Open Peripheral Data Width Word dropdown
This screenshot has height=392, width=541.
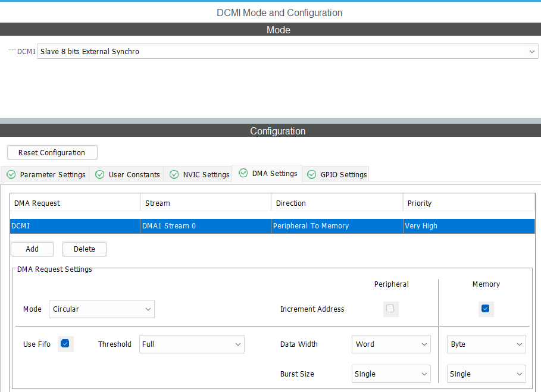click(391, 344)
